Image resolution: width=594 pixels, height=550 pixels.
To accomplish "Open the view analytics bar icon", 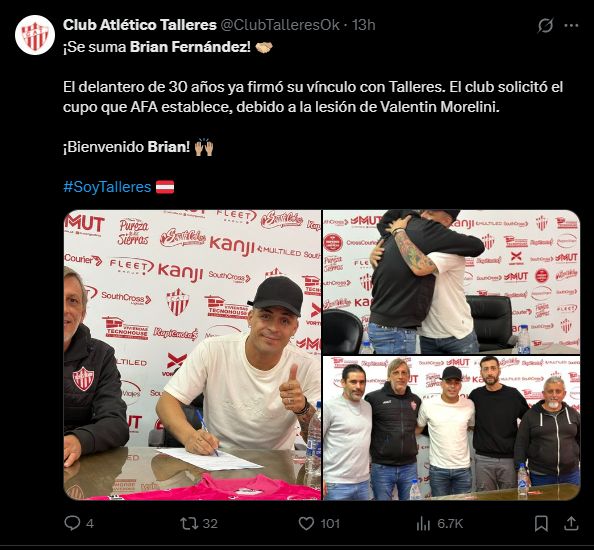I will point(423,523).
